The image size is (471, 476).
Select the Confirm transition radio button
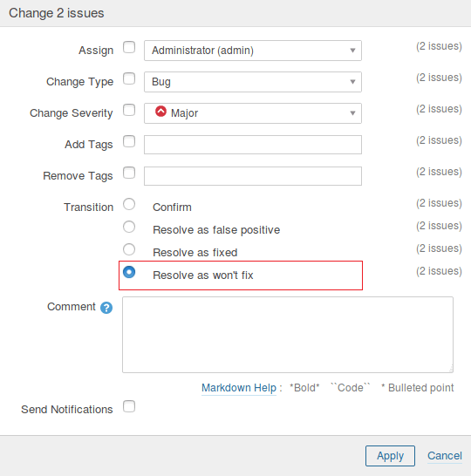click(x=129, y=204)
